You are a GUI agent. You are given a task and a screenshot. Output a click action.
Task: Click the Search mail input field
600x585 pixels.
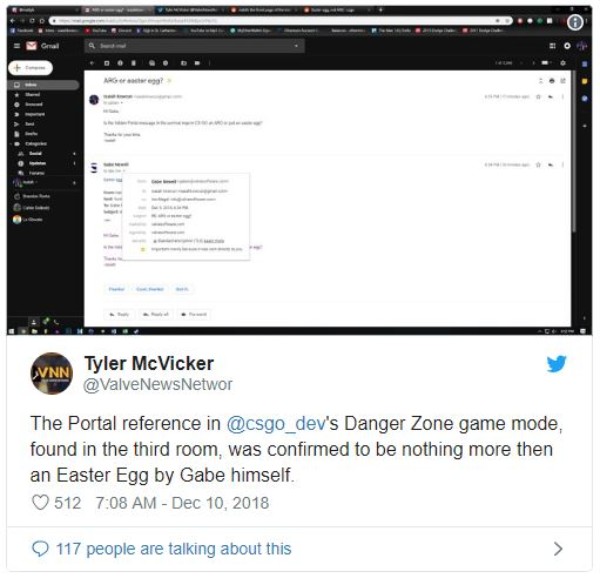pos(194,46)
